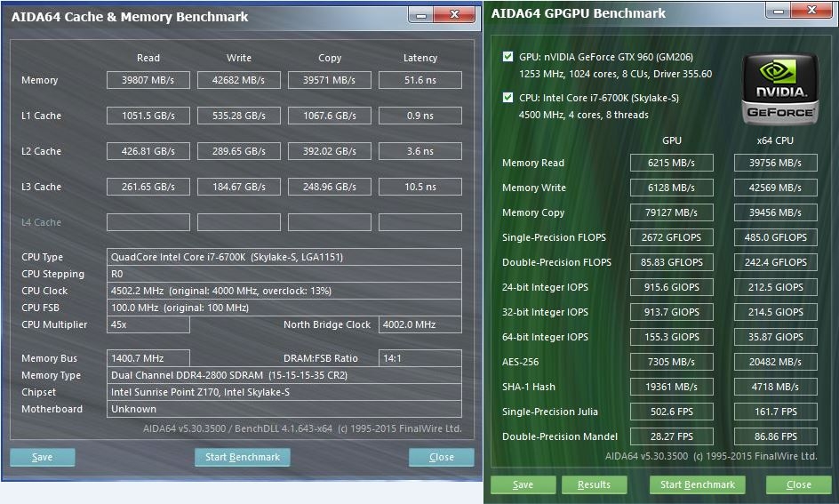Screen dimensions: 839x504
Task: Click CPU Single-Precision FLOPS 485.0 GFLOPS
Action: coord(775,237)
